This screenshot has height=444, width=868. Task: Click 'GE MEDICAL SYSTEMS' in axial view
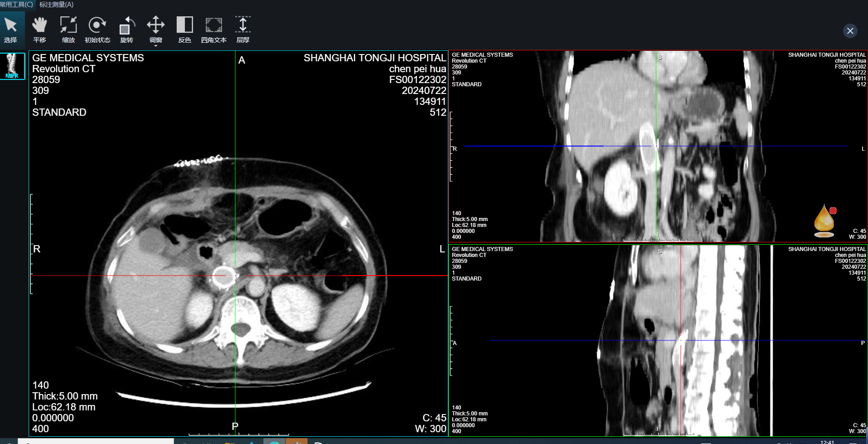pyautogui.click(x=88, y=58)
